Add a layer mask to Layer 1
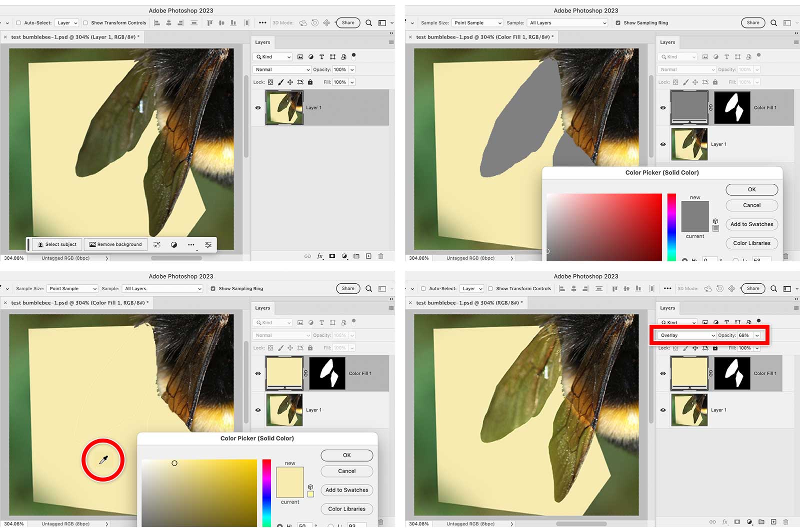 coord(332,256)
